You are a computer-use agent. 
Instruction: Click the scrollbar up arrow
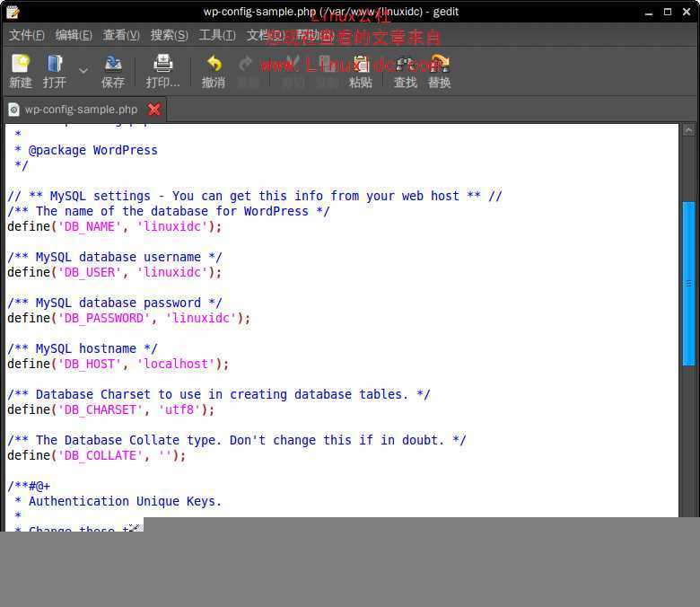click(689, 130)
